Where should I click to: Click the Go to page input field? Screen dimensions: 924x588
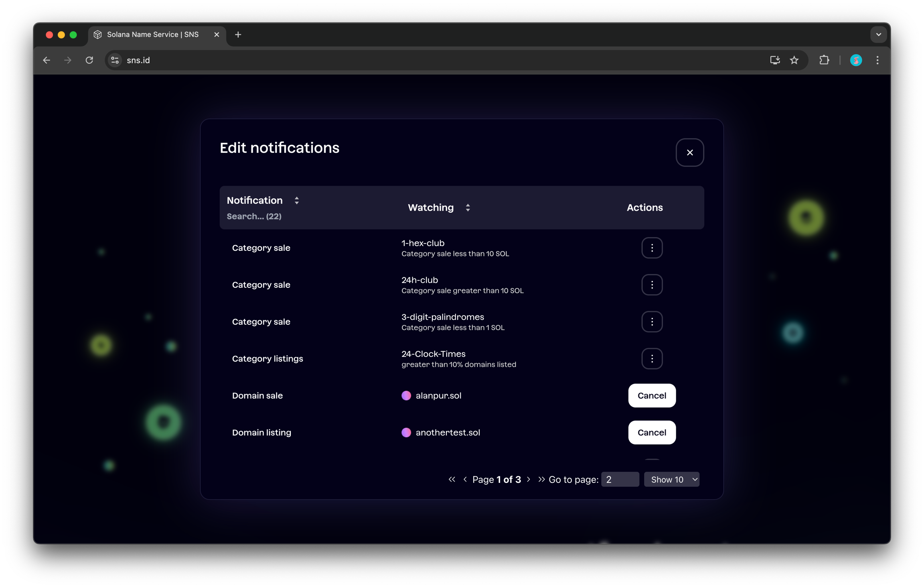point(620,479)
